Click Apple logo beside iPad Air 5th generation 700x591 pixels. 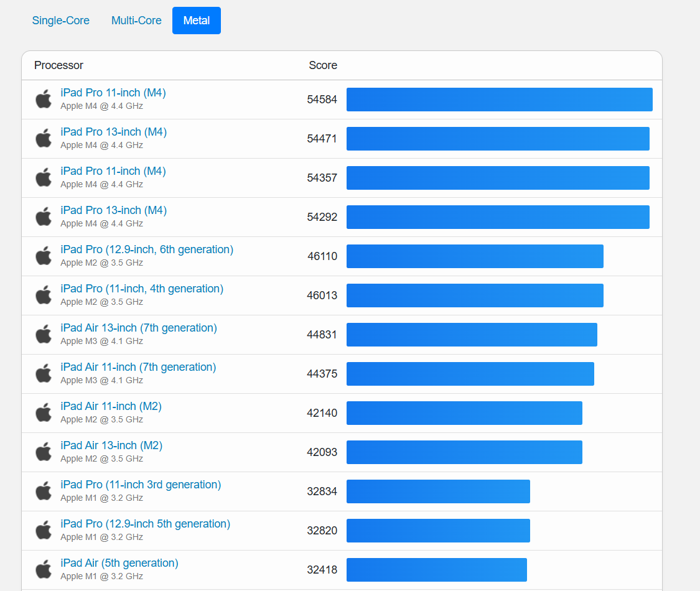click(44, 570)
